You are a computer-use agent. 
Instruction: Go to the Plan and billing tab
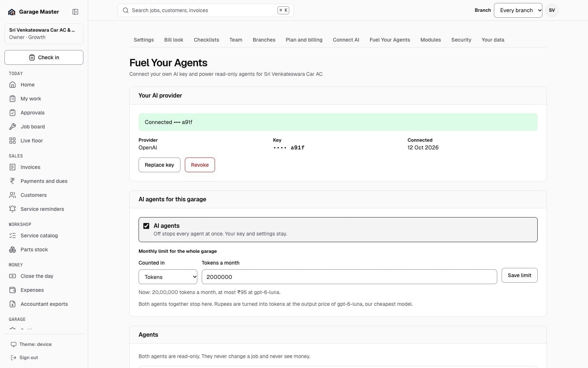point(304,40)
